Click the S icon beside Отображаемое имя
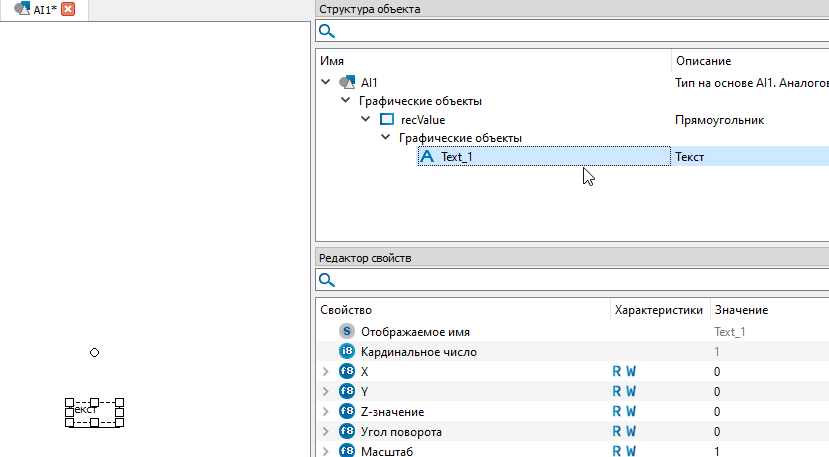Screen dimensions: 829x457 347,331
